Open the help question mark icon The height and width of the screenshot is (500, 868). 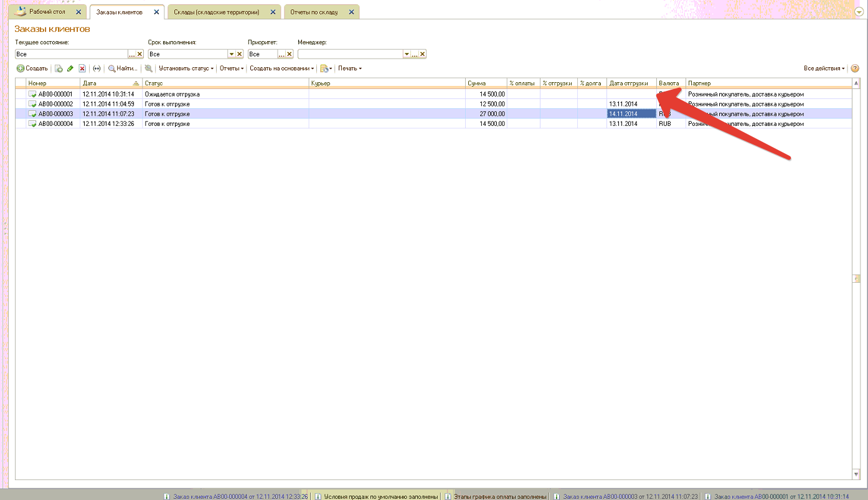(x=855, y=68)
